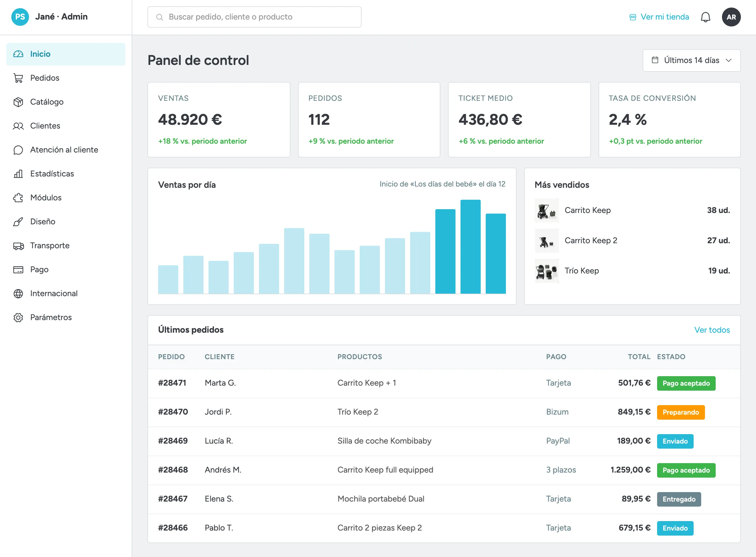
Task: Follow the Ver mi tienda link
Action: click(659, 17)
